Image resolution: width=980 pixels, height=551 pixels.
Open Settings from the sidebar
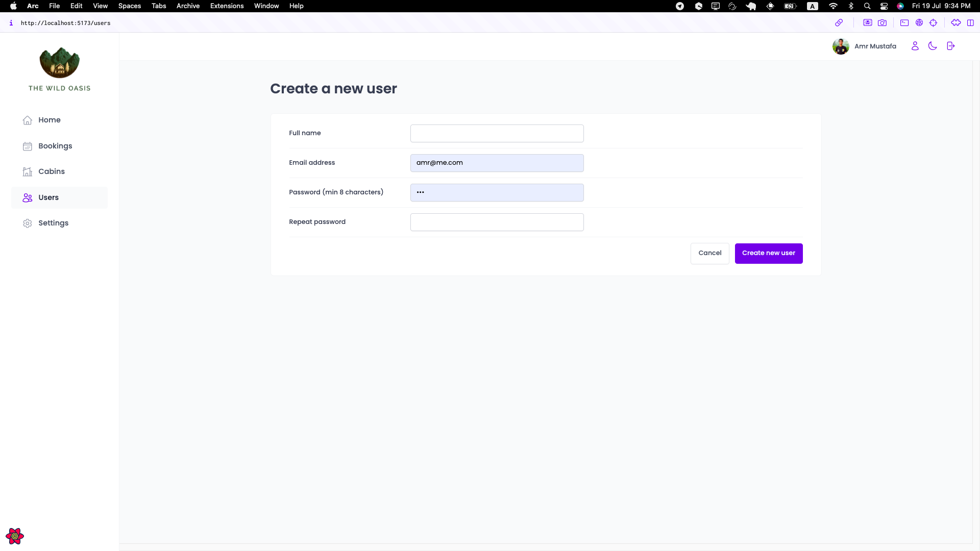click(53, 223)
